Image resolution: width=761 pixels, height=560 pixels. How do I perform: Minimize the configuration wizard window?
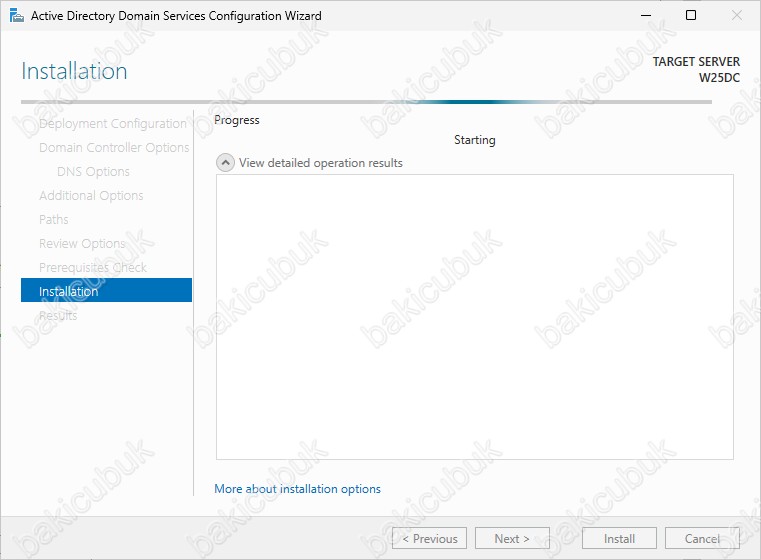[x=646, y=16]
